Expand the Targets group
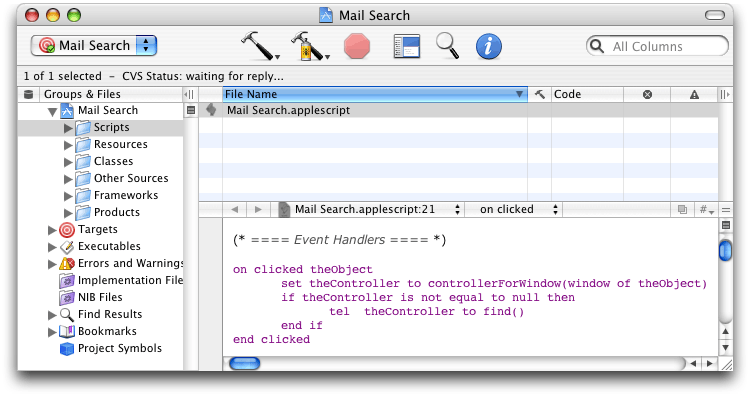The image size is (750, 394). pyautogui.click(x=52, y=230)
